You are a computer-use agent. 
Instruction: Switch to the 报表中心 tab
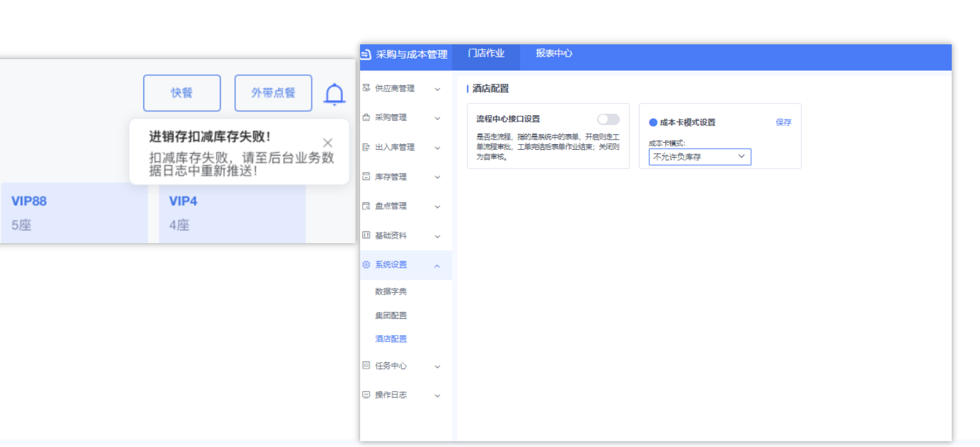click(554, 54)
